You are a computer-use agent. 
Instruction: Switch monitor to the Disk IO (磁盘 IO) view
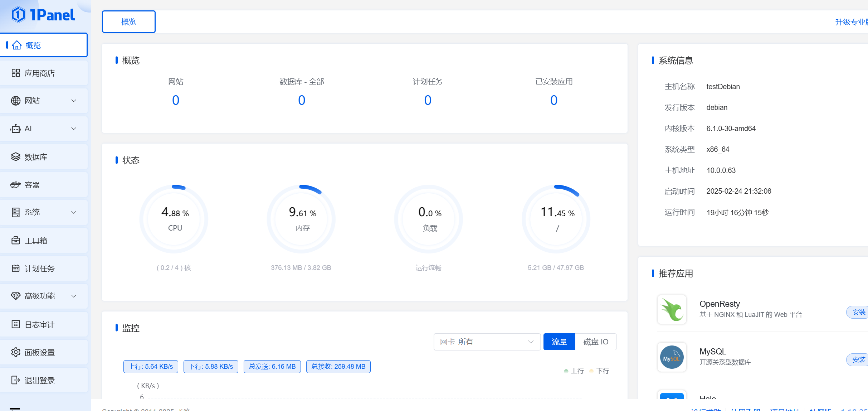595,342
